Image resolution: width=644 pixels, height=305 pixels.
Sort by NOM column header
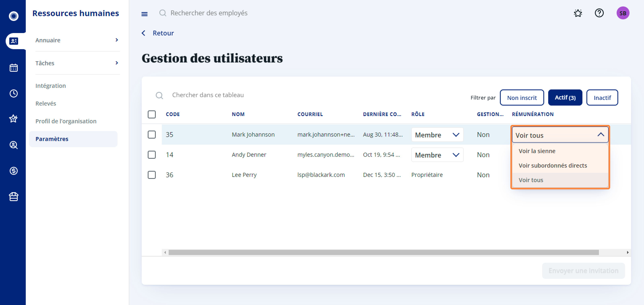coord(238,114)
